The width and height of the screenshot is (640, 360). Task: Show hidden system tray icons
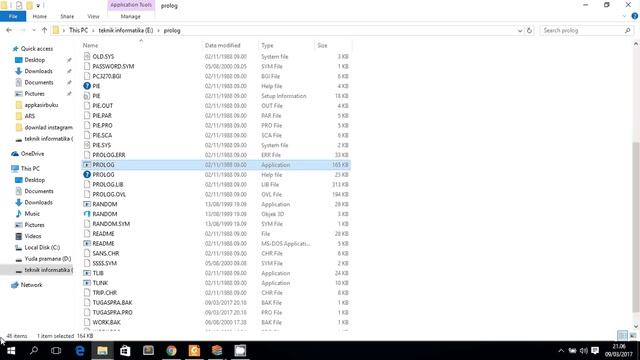pyautogui.click(x=561, y=351)
